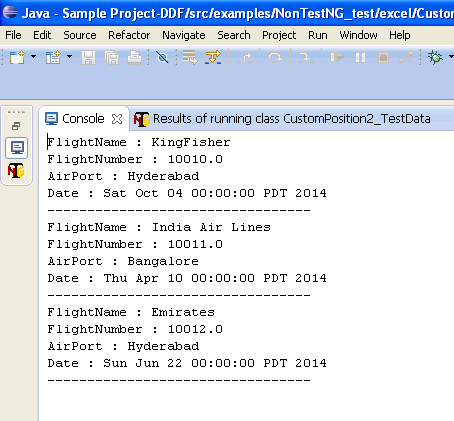Click the Step Return up-arrow icon

(x=245, y=58)
